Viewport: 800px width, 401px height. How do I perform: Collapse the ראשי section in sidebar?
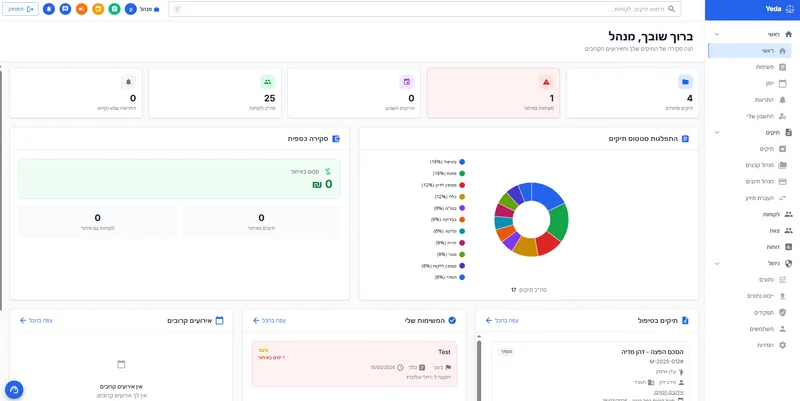pos(716,34)
